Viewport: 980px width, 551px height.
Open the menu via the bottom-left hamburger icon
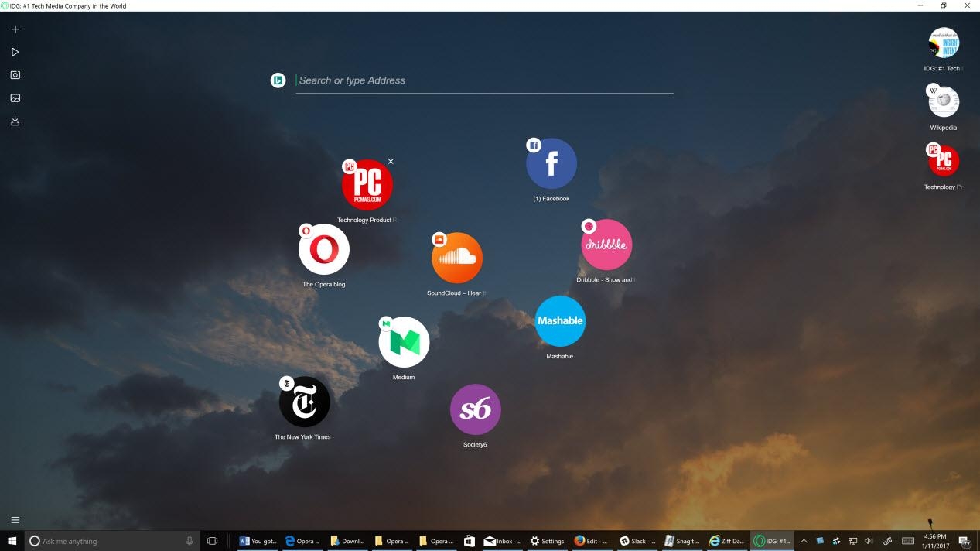tap(15, 519)
